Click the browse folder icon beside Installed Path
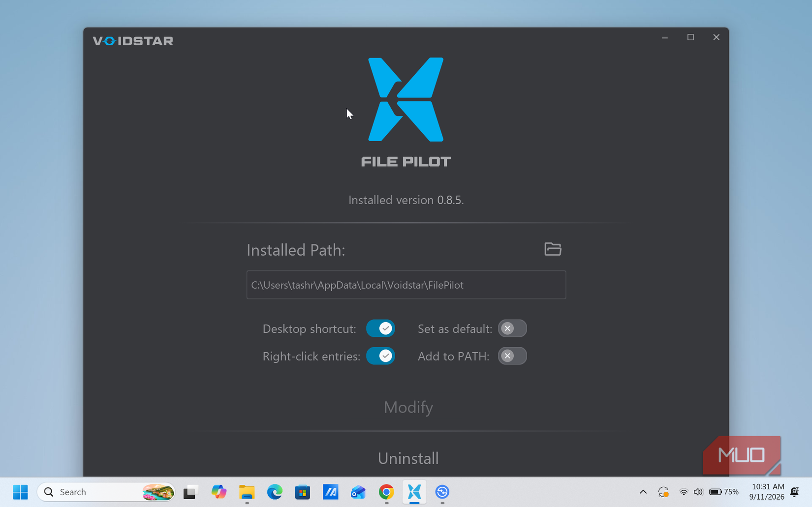The width and height of the screenshot is (812, 507). (x=553, y=249)
